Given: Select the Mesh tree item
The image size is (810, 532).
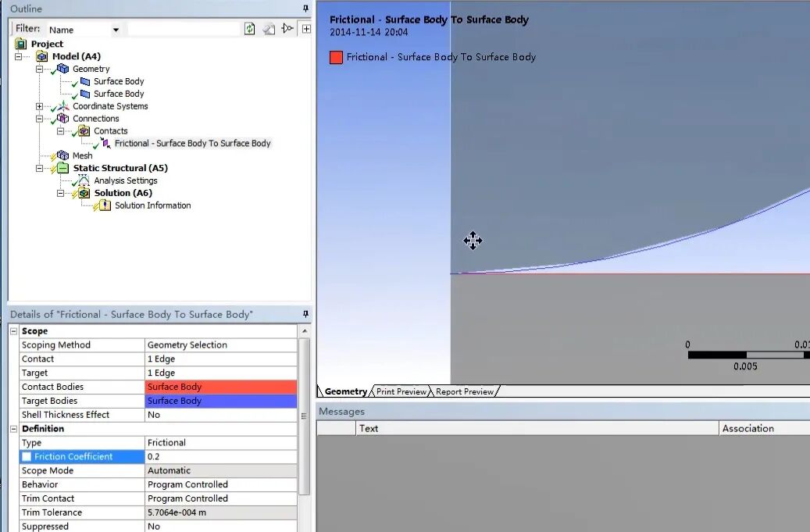Looking at the screenshot, I should tap(83, 155).
